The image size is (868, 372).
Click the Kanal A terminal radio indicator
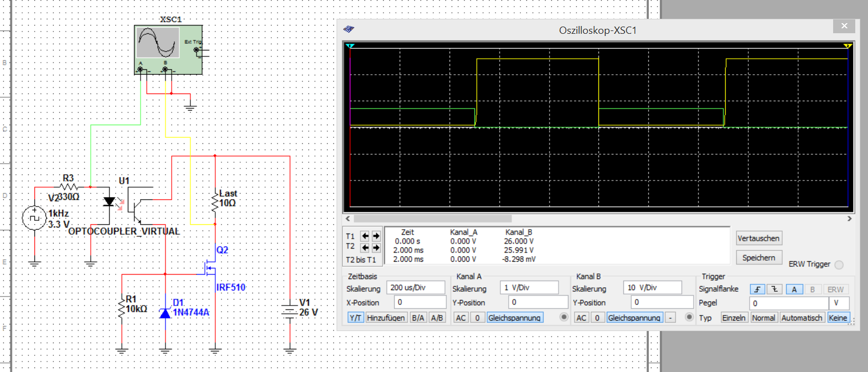click(564, 317)
